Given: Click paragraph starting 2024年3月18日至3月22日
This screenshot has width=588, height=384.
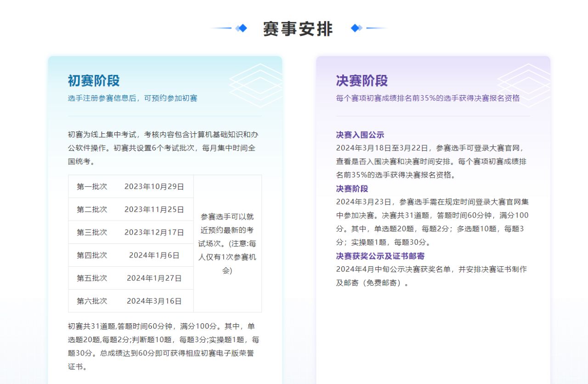Looking at the screenshot, I should [x=432, y=161].
